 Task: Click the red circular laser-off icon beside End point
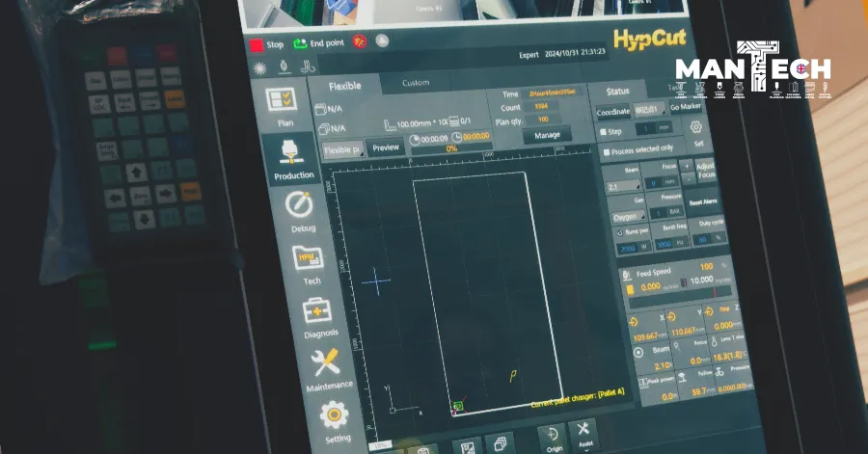click(360, 41)
